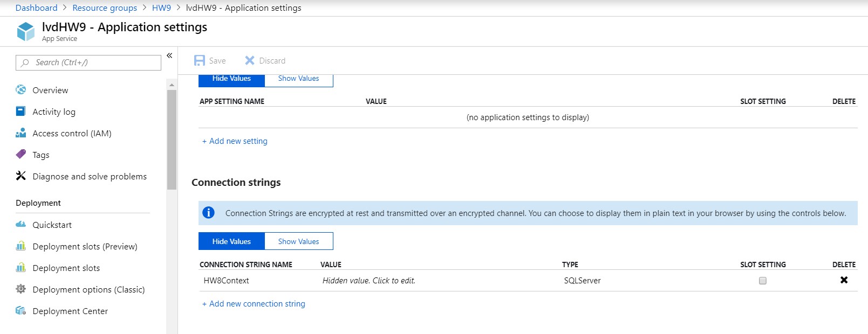The width and height of the screenshot is (868, 334).
Task: Click the Deployment options (Classic) gear icon
Action: (x=21, y=289)
